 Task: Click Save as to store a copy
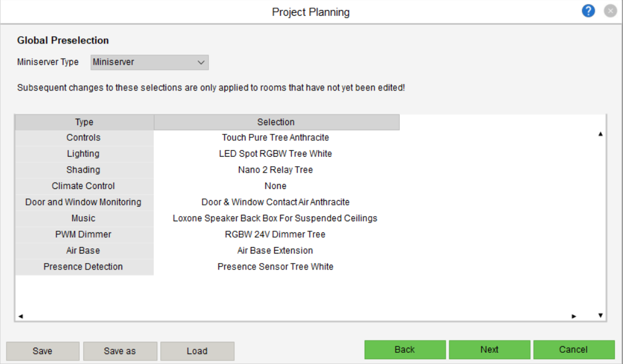point(120,351)
